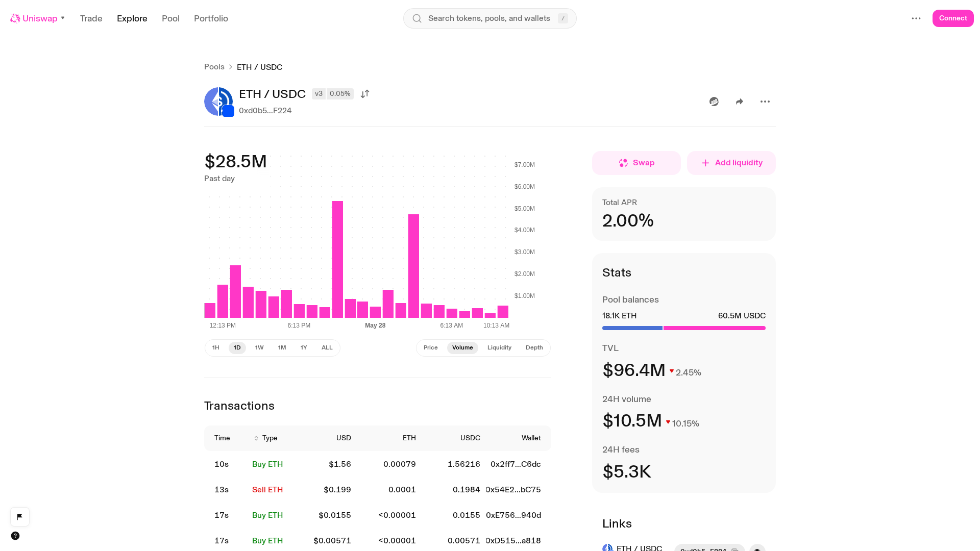Click the ETH/USDC pool token logo
The width and height of the screenshot is (980, 551).
point(219,102)
